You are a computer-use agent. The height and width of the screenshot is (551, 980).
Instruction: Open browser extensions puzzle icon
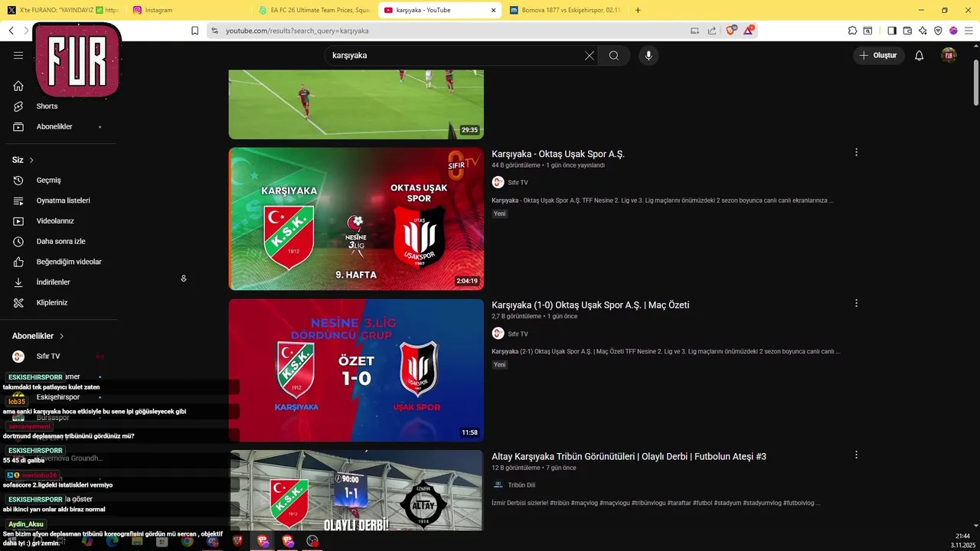[x=852, y=31]
